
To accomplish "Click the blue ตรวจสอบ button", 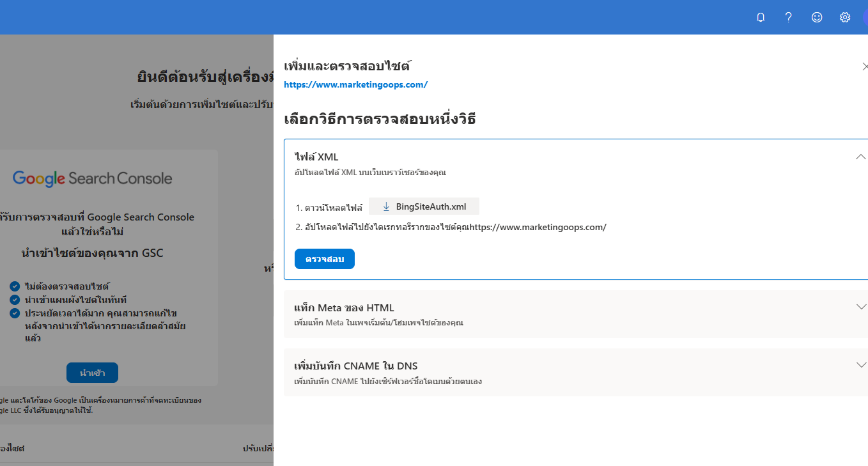I will (325, 259).
